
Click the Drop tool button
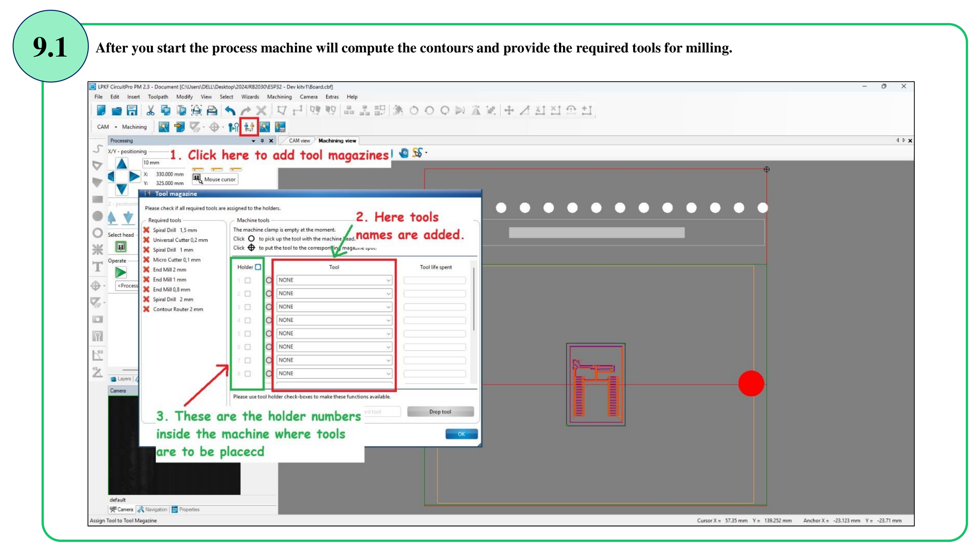[x=440, y=412]
